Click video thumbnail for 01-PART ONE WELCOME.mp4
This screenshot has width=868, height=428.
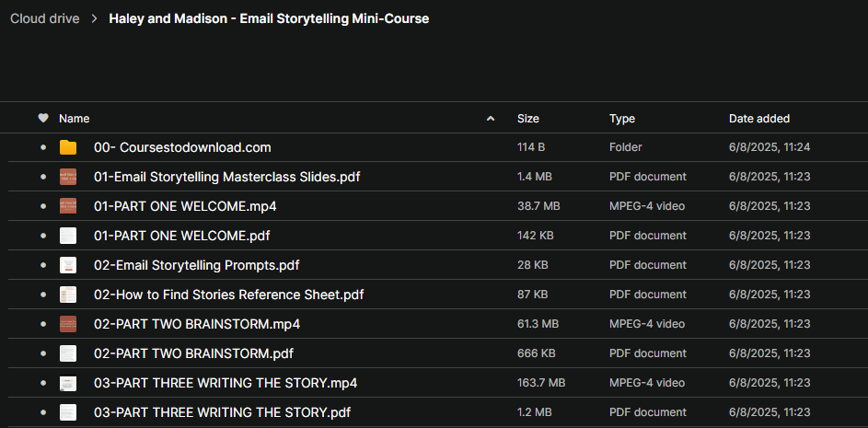tap(68, 206)
